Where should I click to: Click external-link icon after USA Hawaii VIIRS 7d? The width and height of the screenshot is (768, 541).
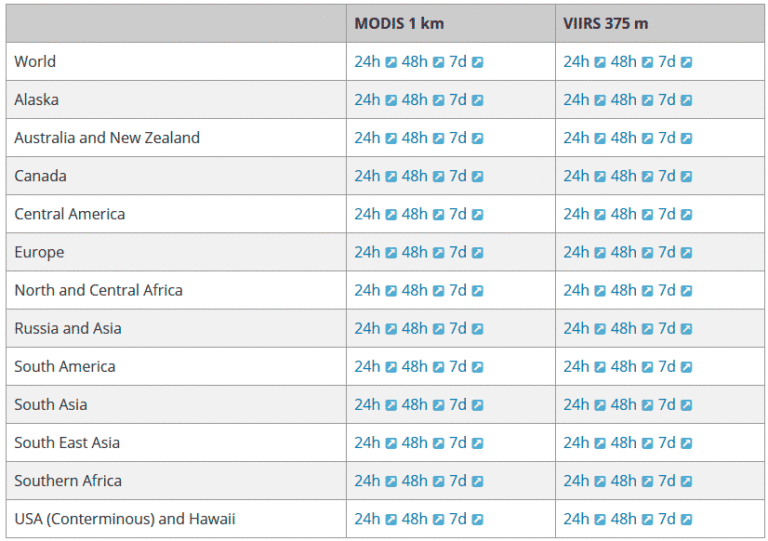(687, 519)
